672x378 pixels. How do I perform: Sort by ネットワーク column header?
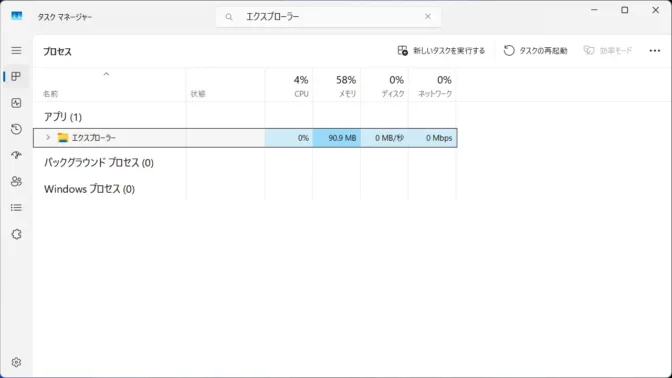(432, 86)
